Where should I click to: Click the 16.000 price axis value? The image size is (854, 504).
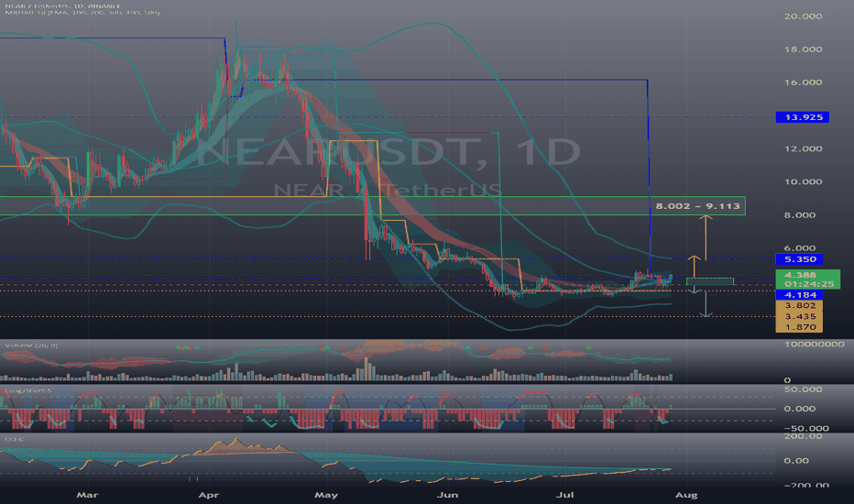tap(804, 82)
